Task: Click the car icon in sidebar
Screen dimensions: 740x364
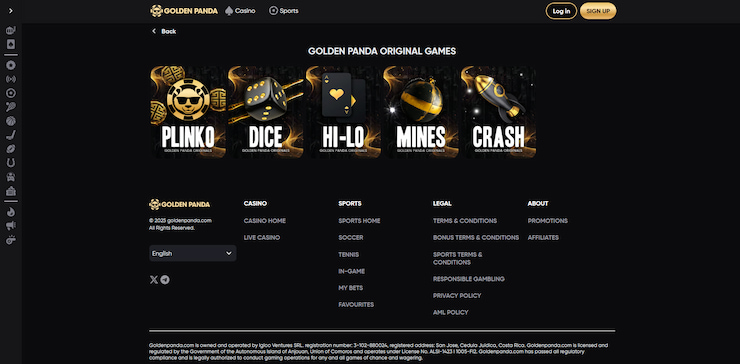Action: [11, 177]
